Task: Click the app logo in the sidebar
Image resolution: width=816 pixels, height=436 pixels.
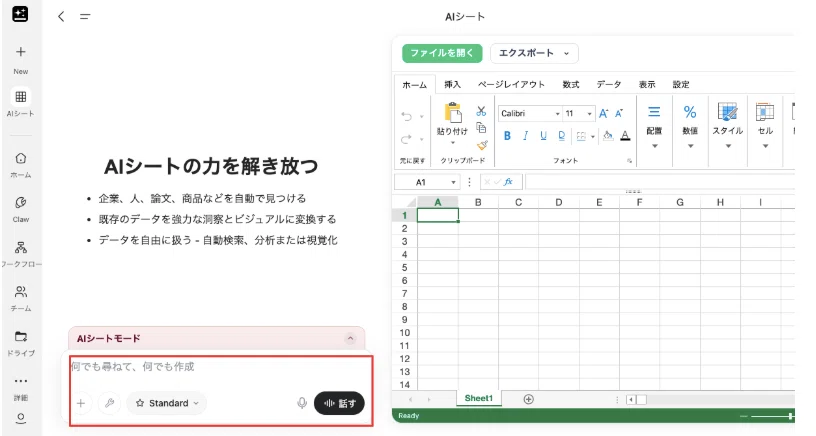Action: [20, 14]
